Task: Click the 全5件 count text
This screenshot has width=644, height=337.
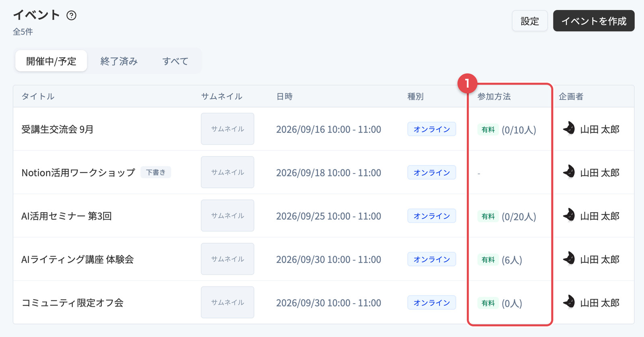Action: tap(23, 32)
